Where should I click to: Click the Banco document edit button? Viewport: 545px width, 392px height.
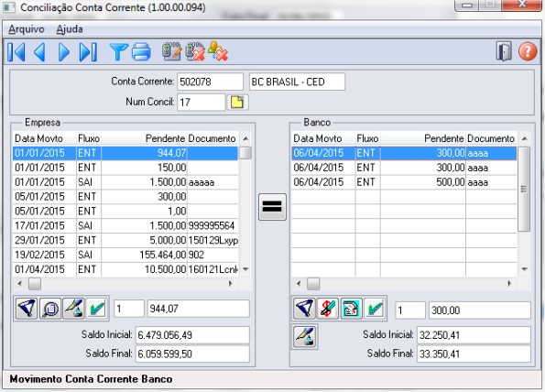[x=351, y=309]
